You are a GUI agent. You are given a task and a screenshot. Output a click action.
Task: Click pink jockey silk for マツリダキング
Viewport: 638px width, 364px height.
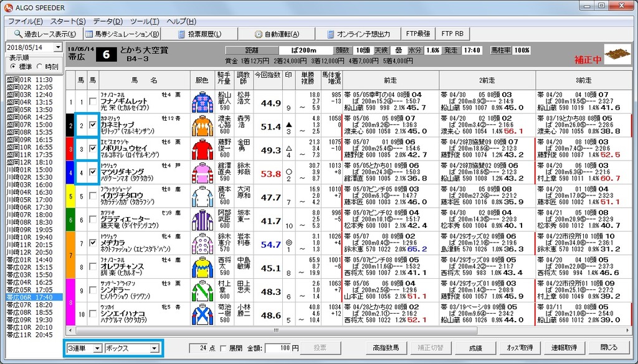pyautogui.click(x=202, y=173)
